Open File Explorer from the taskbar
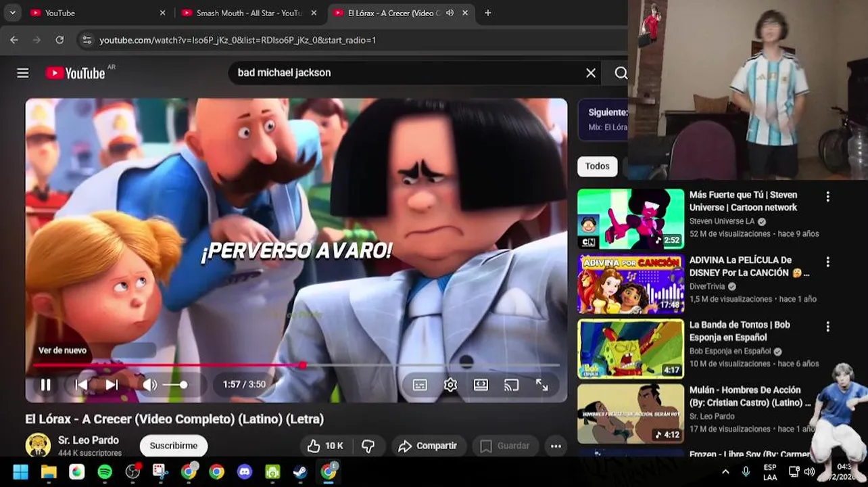868x487 pixels. click(x=49, y=472)
